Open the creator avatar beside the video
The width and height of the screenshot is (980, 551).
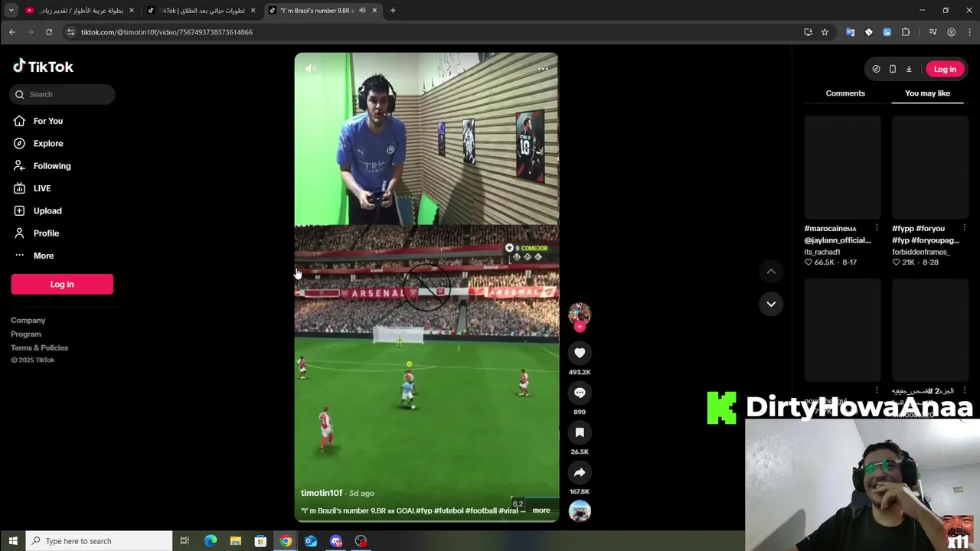click(580, 313)
